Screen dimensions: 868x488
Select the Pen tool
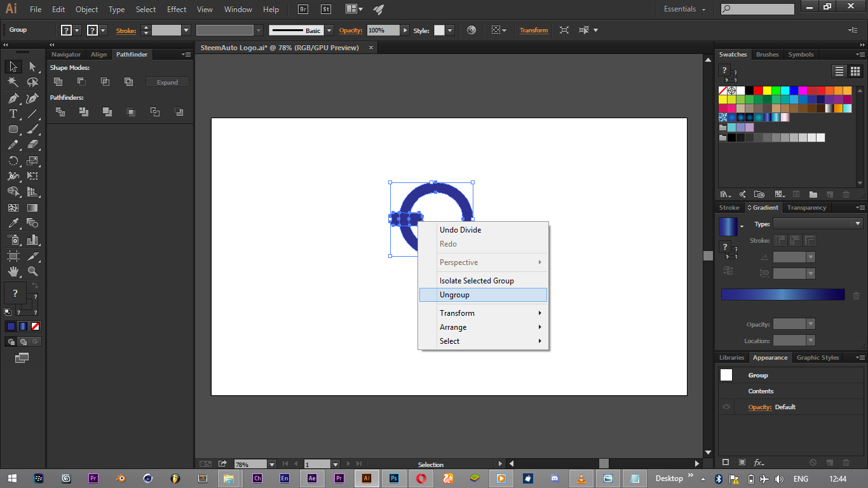tap(13, 98)
